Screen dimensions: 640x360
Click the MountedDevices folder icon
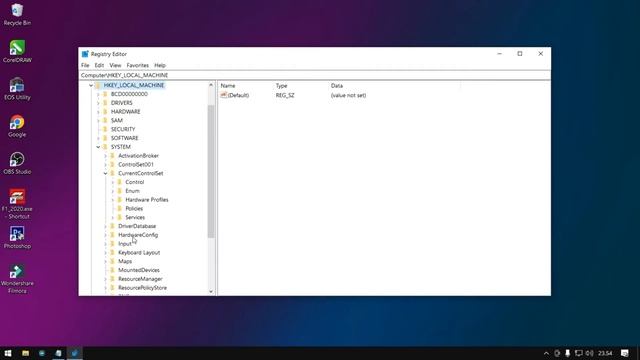coord(113,270)
